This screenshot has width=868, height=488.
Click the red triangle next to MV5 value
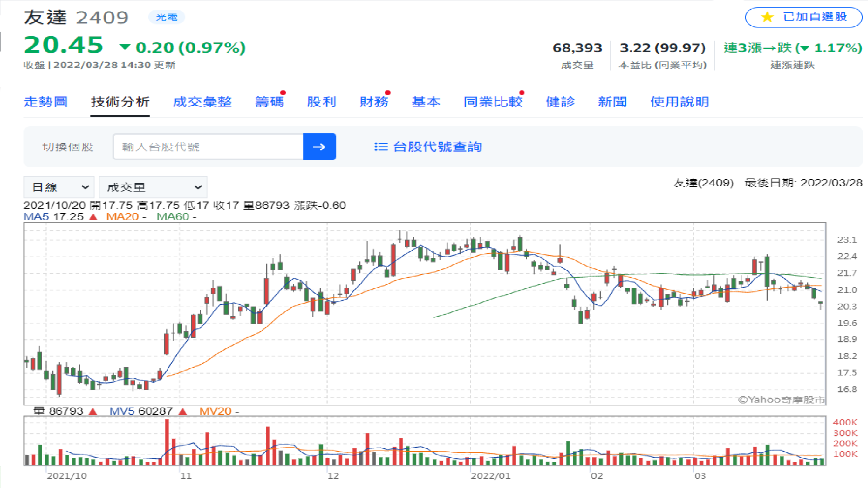click(183, 412)
